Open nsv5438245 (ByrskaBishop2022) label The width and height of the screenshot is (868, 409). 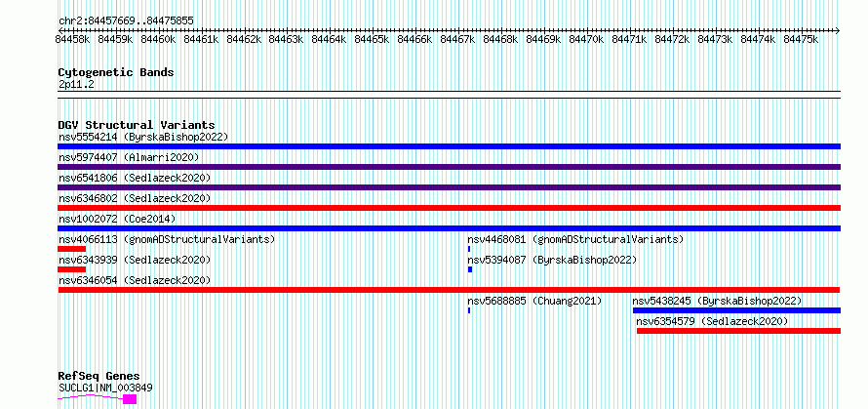tap(717, 301)
